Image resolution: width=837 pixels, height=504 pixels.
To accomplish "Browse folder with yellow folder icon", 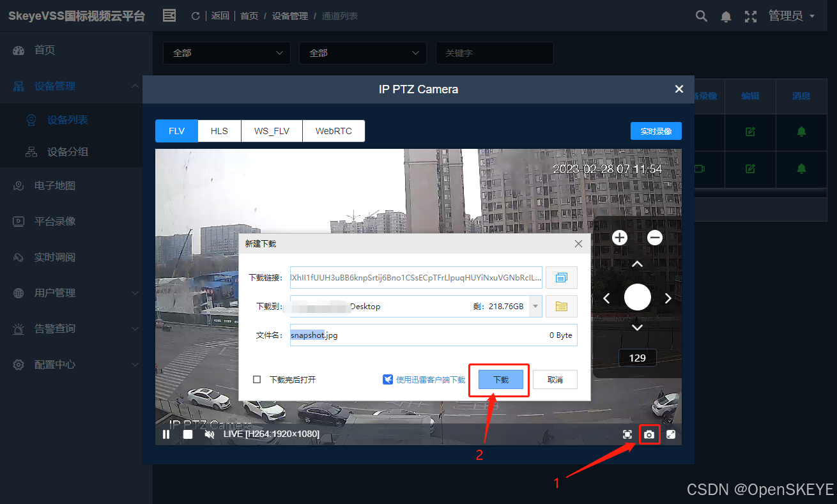I will pos(562,307).
